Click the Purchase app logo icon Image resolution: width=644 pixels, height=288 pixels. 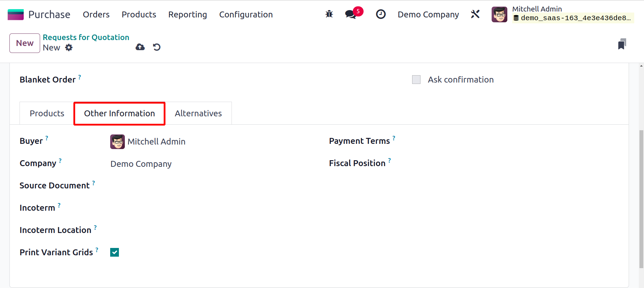[x=16, y=15]
